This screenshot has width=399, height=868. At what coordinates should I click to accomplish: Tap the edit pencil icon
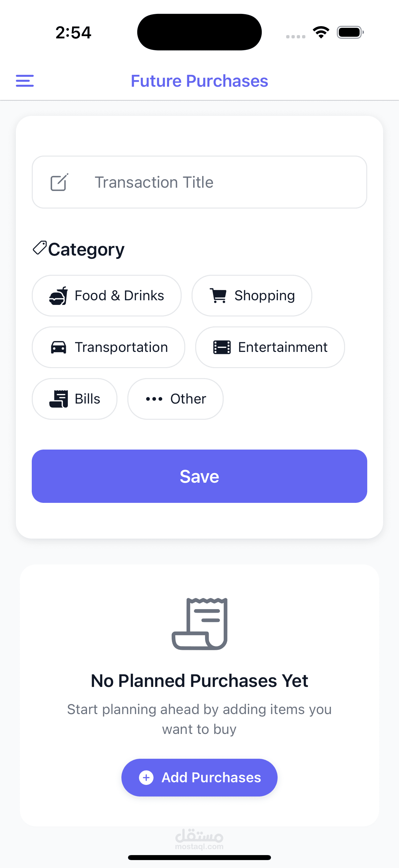59,182
